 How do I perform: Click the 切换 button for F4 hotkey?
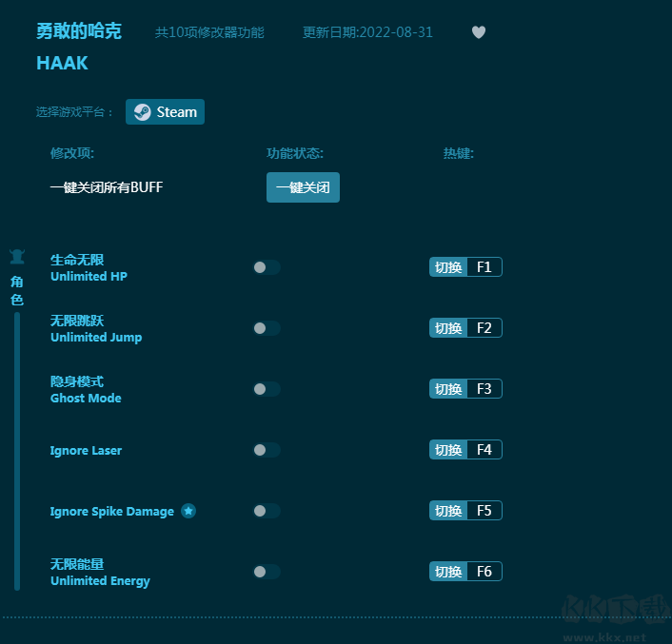click(448, 450)
